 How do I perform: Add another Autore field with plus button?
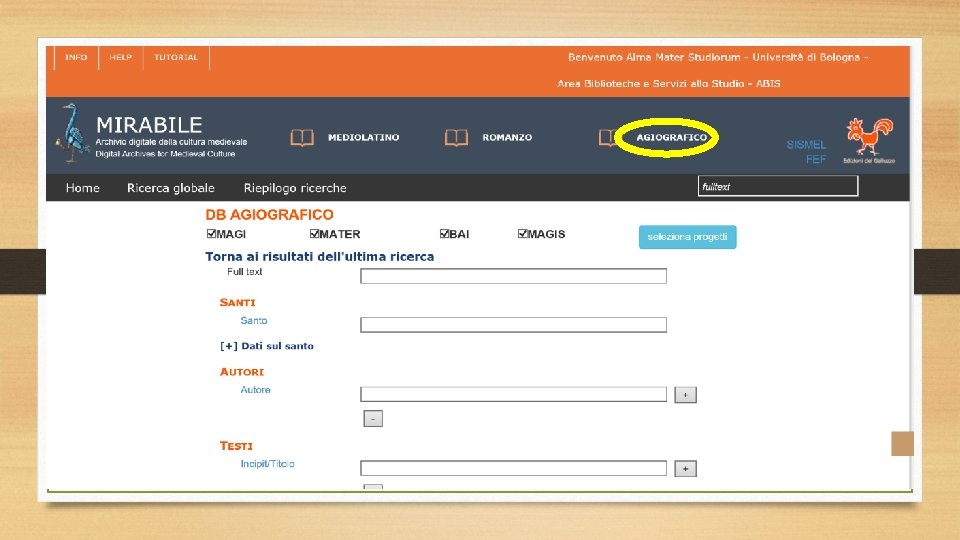(x=685, y=395)
